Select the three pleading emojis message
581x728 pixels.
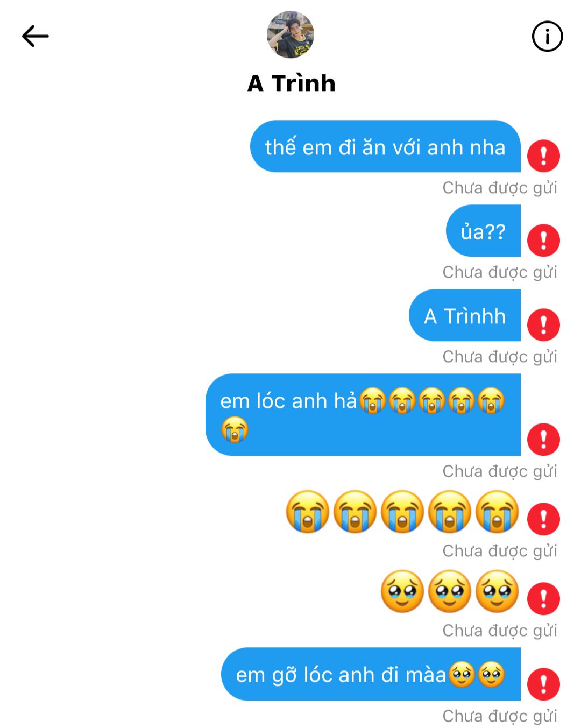[450, 591]
